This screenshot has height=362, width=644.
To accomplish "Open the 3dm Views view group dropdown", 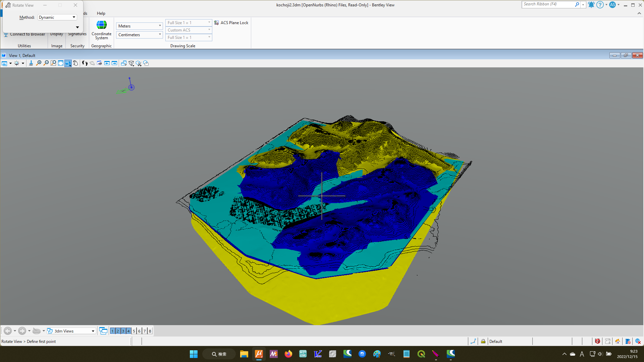I will (71, 331).
